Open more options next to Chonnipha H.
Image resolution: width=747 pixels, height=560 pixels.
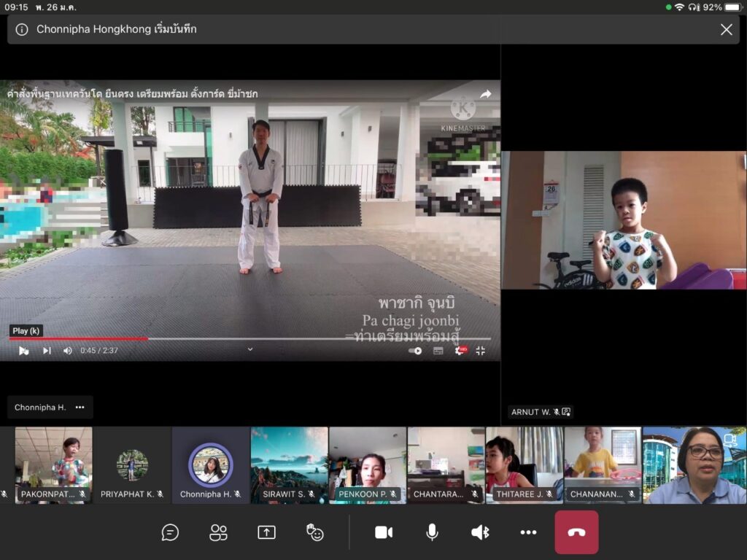[x=80, y=408]
